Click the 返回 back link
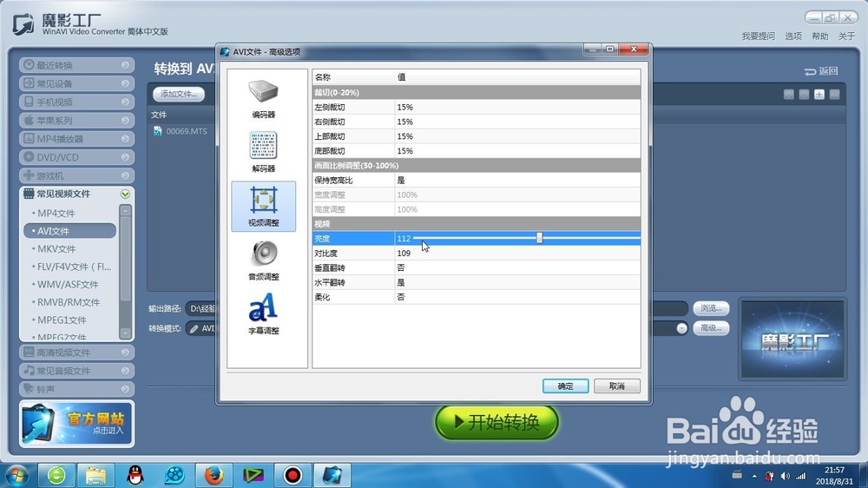 [821, 71]
